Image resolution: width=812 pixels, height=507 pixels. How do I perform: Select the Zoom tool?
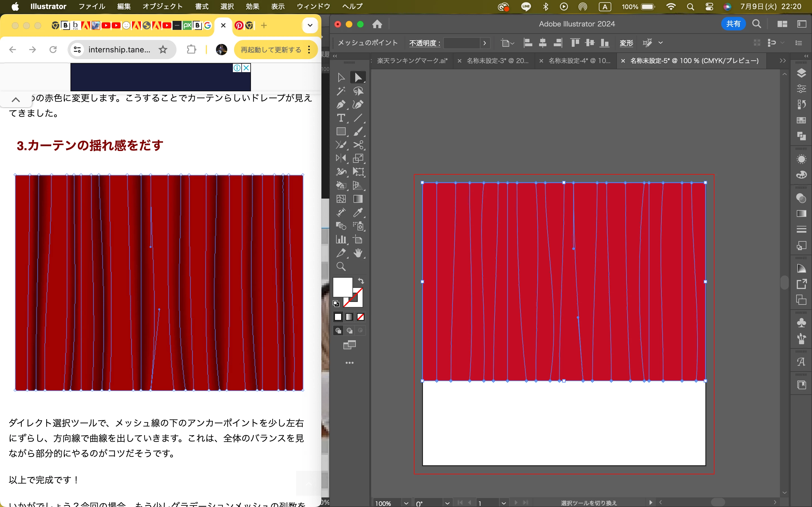[341, 266]
